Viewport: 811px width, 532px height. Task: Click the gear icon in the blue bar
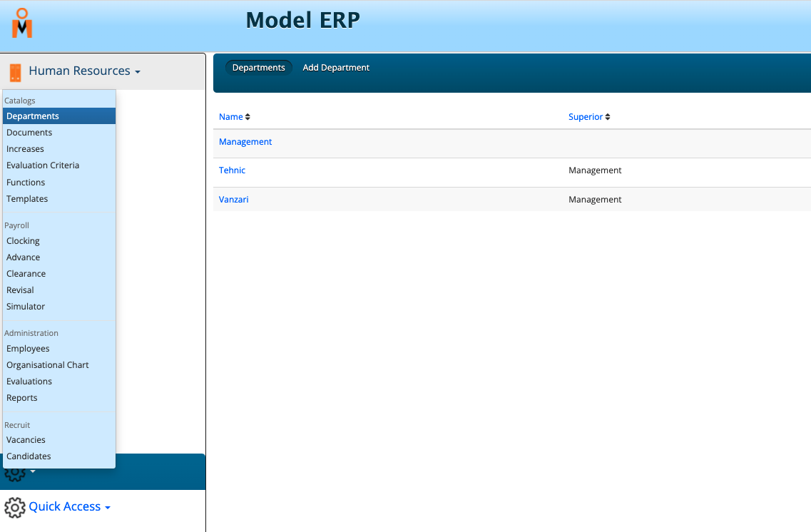[14, 474]
